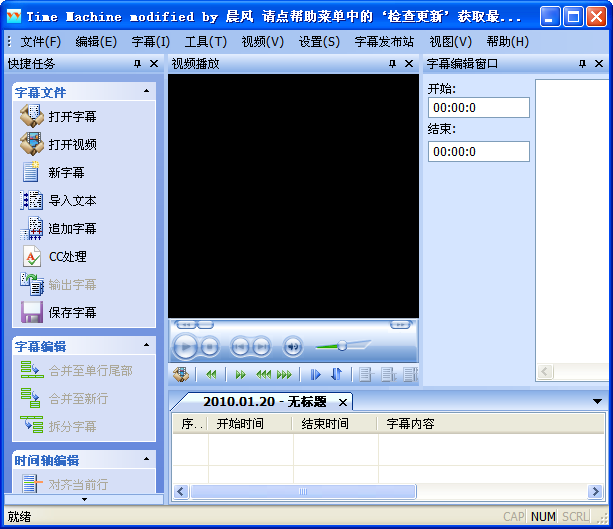Open the 视频(V) menu
The width and height of the screenshot is (613, 529).
(262, 41)
